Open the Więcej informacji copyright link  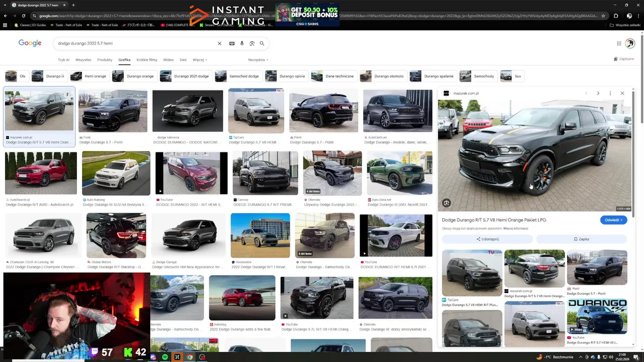pyautogui.click(x=516, y=229)
